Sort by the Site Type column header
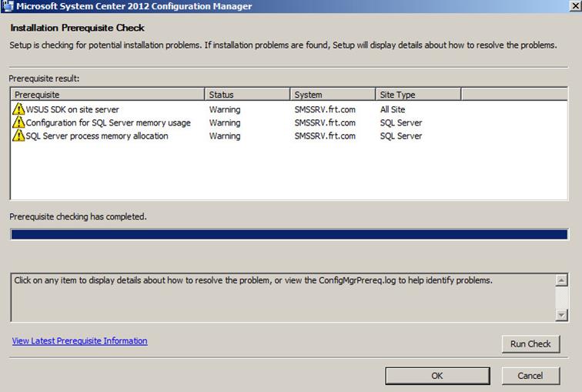This screenshot has width=582, height=392. coord(418,95)
